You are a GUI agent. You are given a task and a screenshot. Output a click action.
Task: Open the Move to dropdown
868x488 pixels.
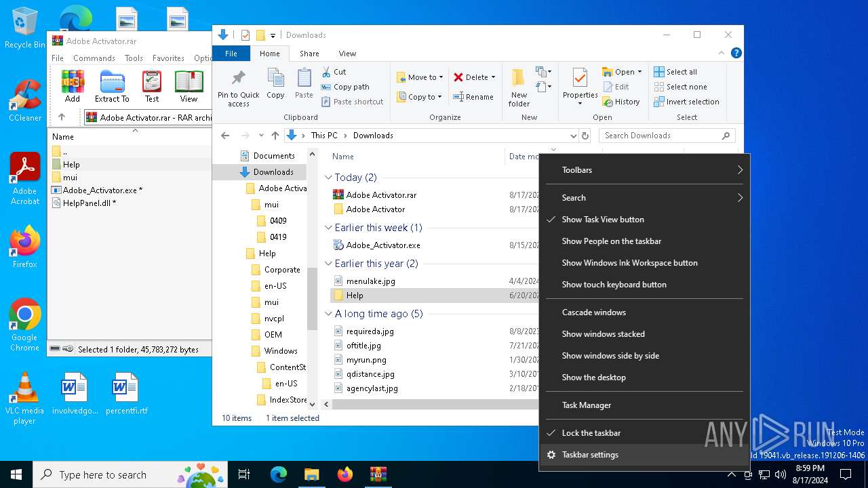tap(420, 77)
